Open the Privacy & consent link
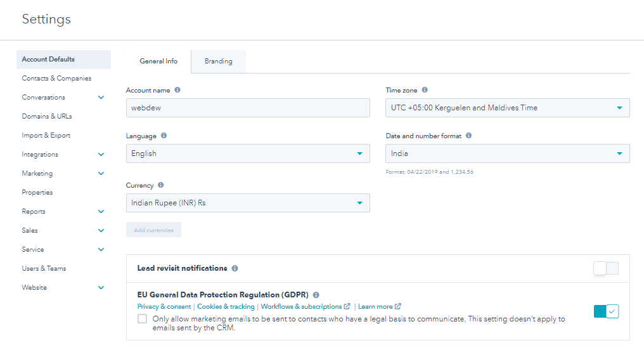 point(164,306)
